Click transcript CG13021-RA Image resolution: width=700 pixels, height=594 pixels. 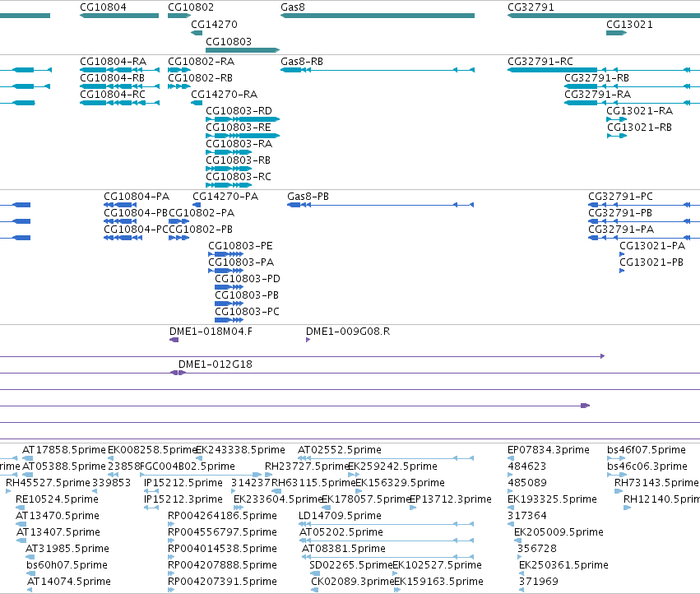617,119
